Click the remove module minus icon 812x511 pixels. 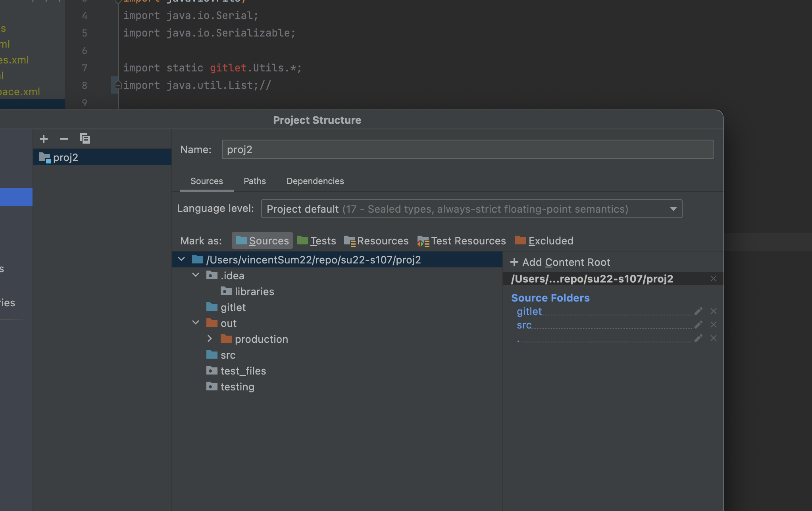point(64,139)
